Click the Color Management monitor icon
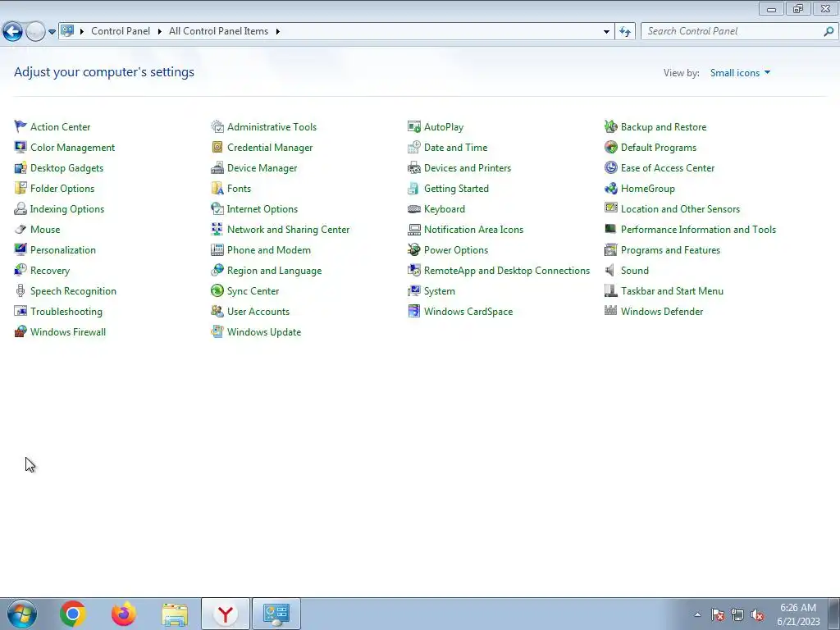This screenshot has width=840, height=630. click(x=21, y=147)
